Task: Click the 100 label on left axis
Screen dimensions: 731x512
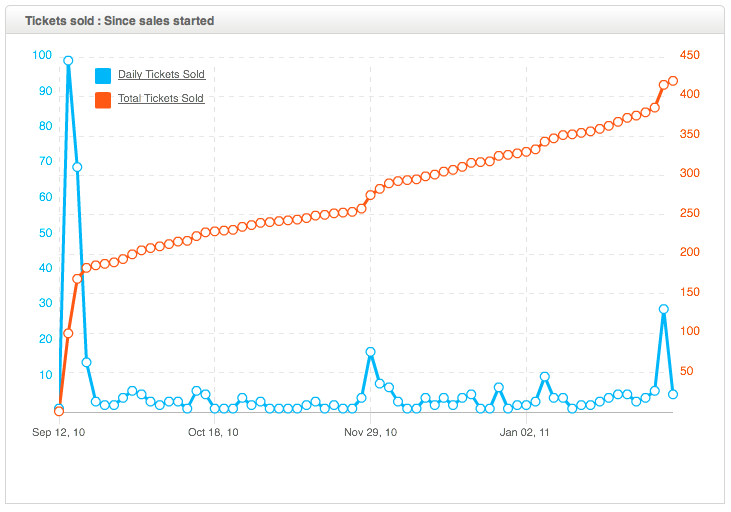Action: coord(42,56)
